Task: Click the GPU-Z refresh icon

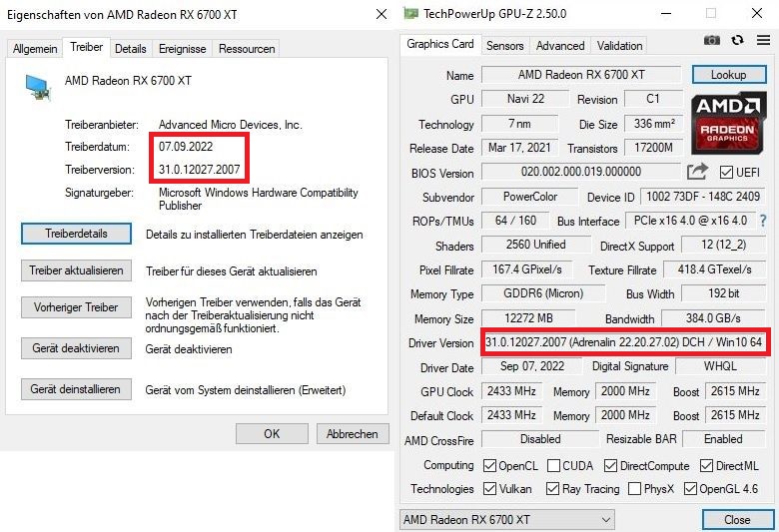Action: [x=737, y=40]
